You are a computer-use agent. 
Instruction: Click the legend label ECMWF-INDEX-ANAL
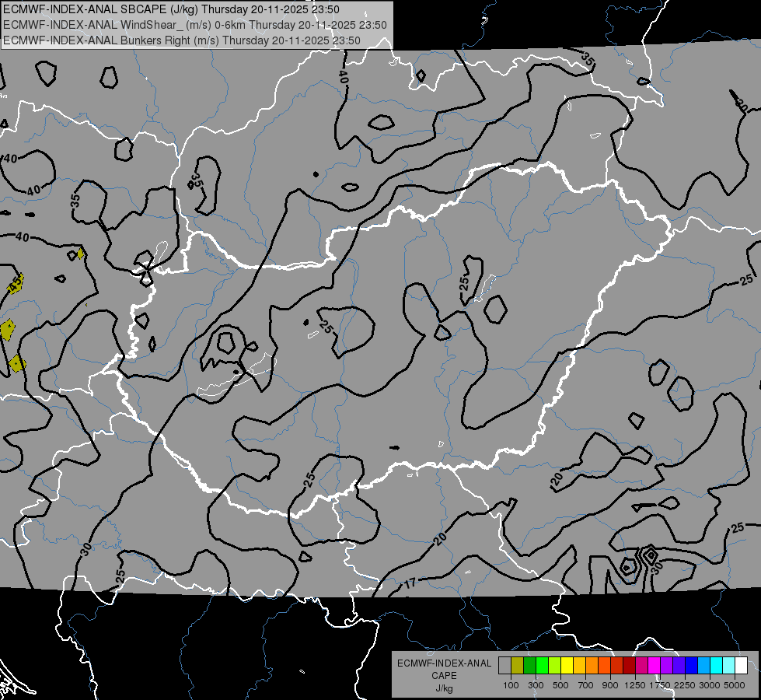pos(444,663)
